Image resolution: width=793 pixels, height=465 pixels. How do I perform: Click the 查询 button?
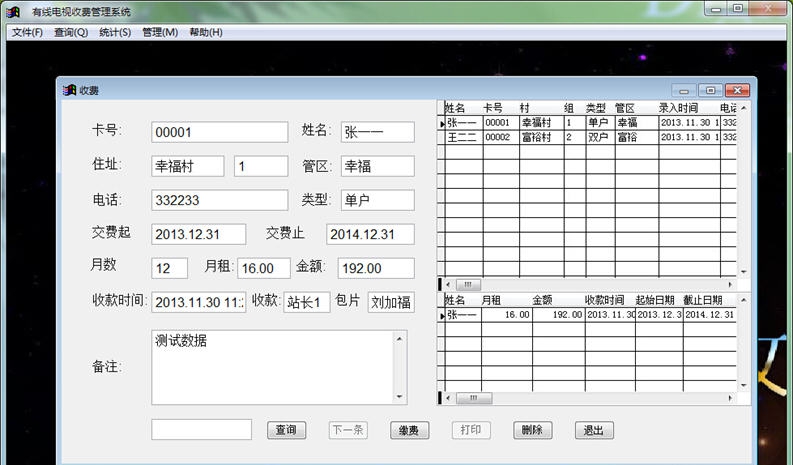(x=286, y=430)
